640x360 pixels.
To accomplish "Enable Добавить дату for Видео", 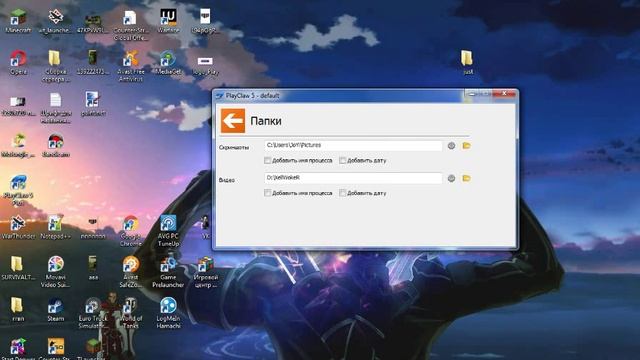I will point(342,193).
